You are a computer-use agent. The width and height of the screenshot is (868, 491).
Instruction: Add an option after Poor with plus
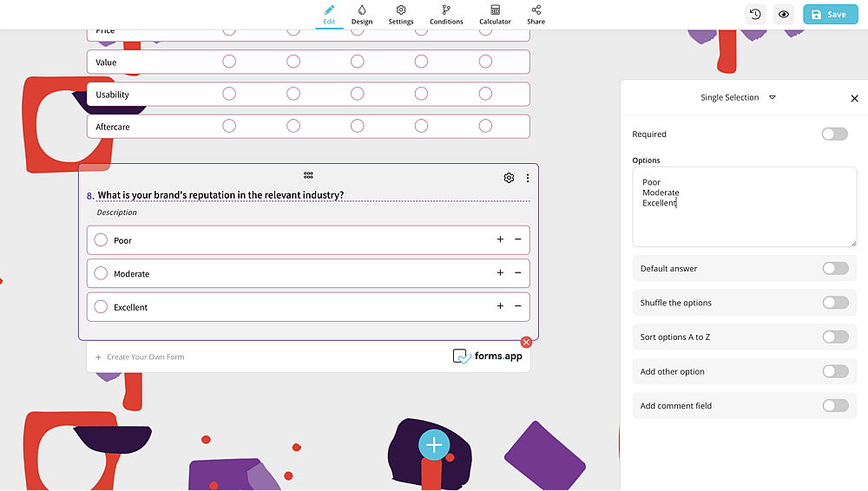[x=500, y=239]
